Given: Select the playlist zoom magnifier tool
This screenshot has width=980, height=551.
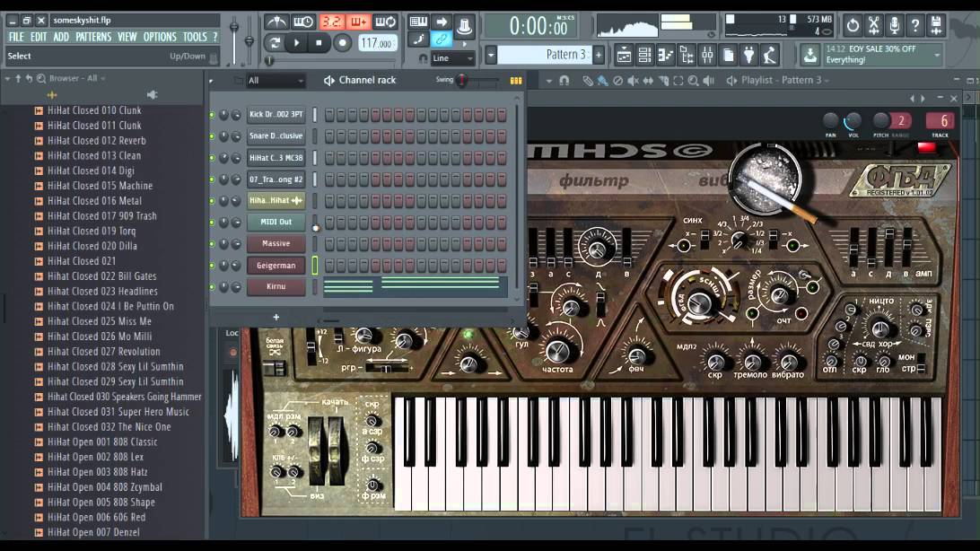Looking at the screenshot, I should (693, 81).
